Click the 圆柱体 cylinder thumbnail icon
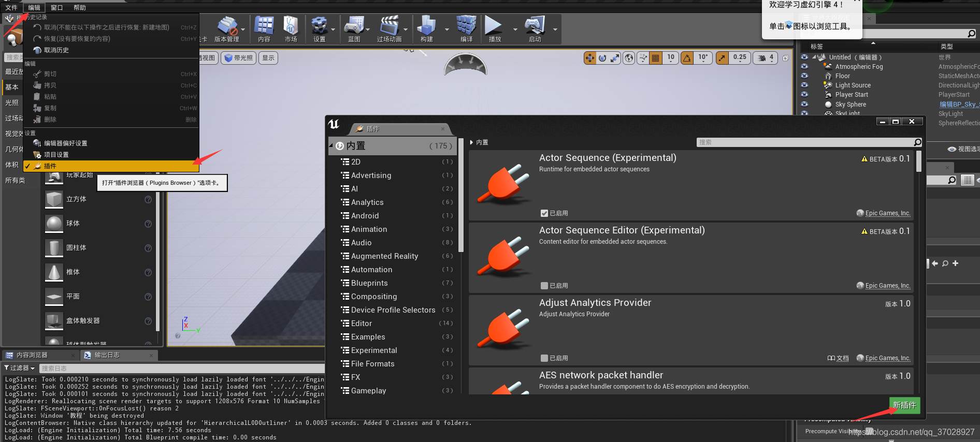This screenshot has height=442, width=980. 54,248
